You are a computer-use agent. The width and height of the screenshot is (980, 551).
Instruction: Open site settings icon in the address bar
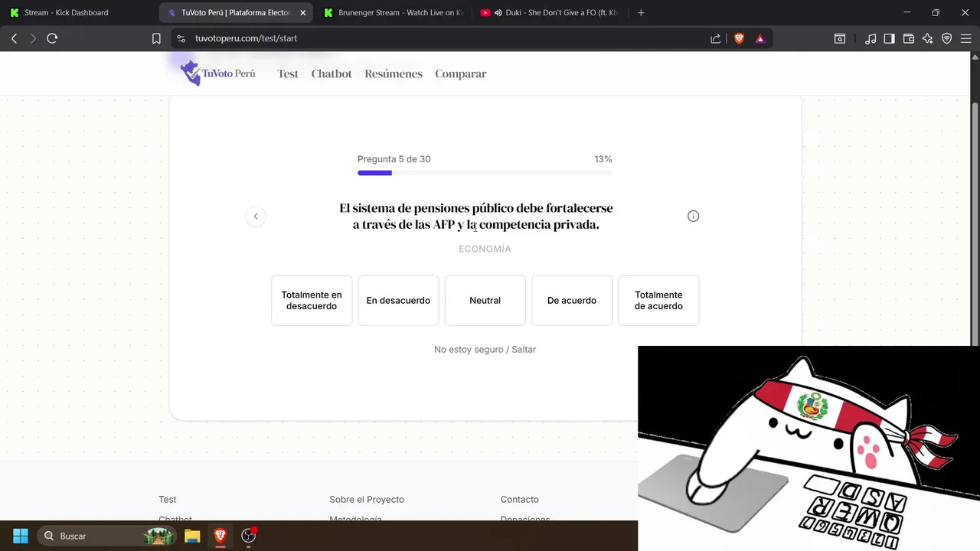pos(181,38)
